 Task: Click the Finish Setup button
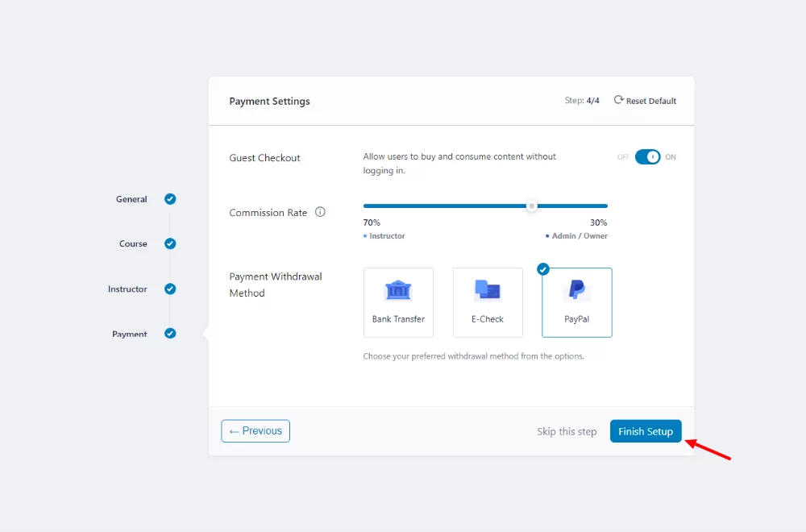(x=646, y=431)
